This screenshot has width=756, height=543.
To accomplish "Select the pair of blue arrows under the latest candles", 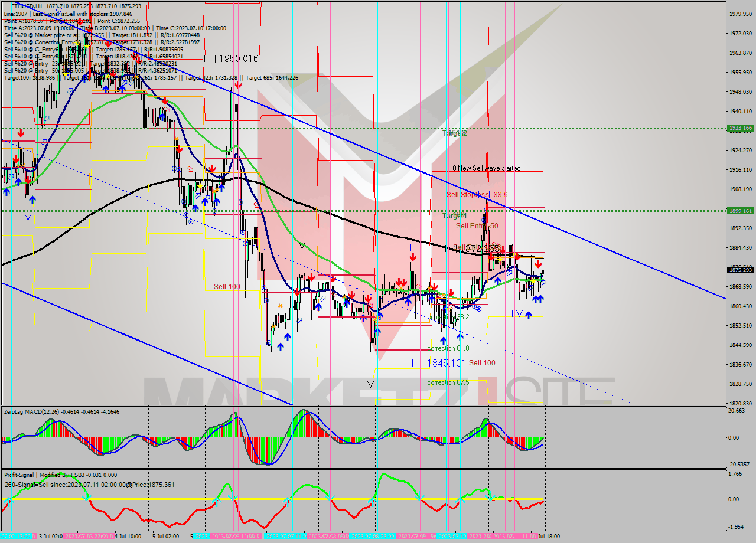I will coord(537,299).
